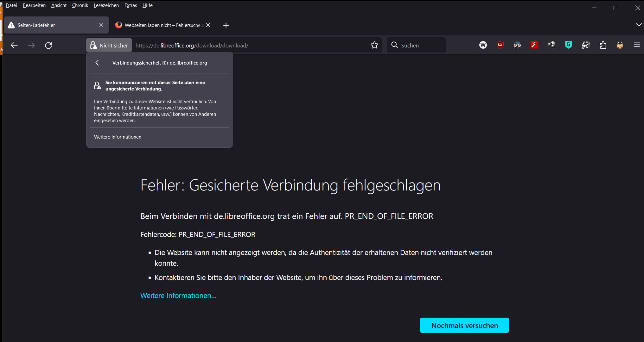Screen dimensions: 644x342
Task: Open the Ansicht menu
Action: click(x=59, y=5)
